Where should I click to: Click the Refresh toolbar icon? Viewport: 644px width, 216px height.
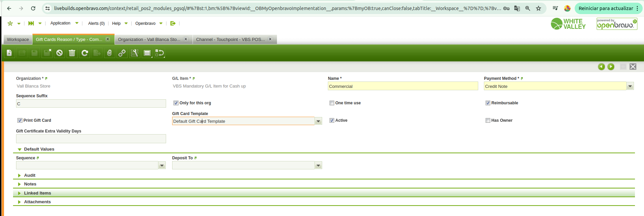pyautogui.click(x=85, y=53)
